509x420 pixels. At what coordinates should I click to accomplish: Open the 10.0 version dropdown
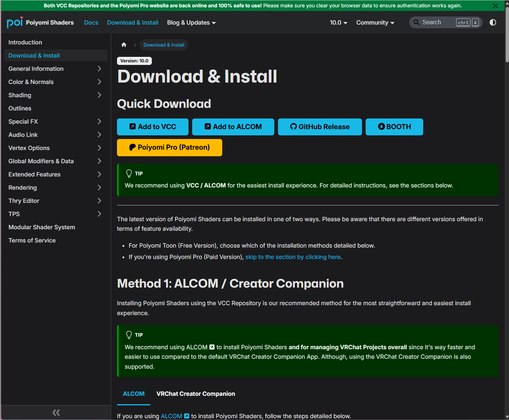click(338, 22)
